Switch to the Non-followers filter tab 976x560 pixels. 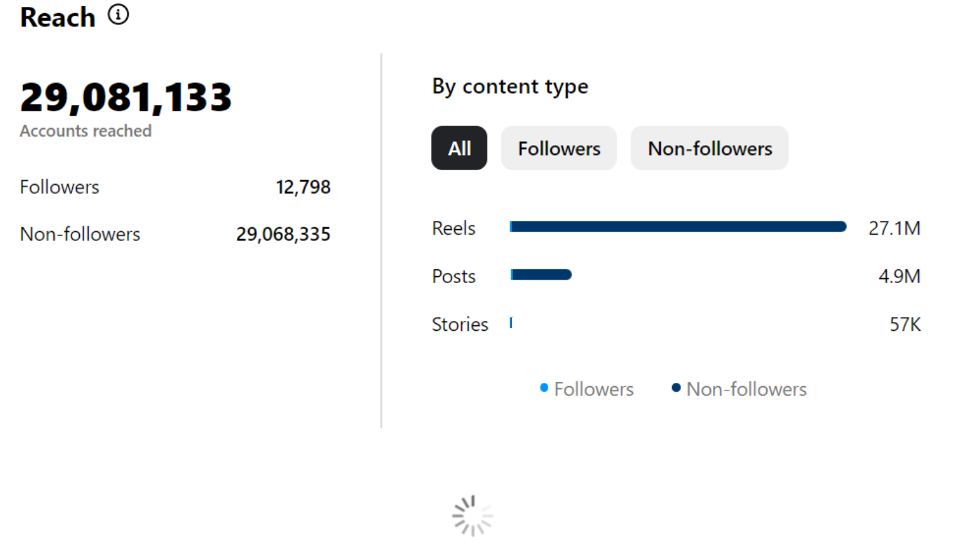[x=709, y=148]
